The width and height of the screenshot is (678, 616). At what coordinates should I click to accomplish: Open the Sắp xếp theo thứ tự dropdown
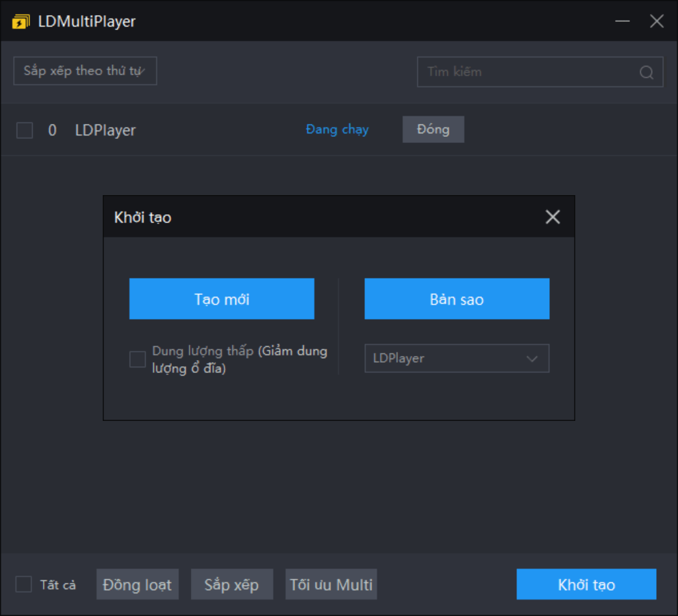[x=85, y=70]
